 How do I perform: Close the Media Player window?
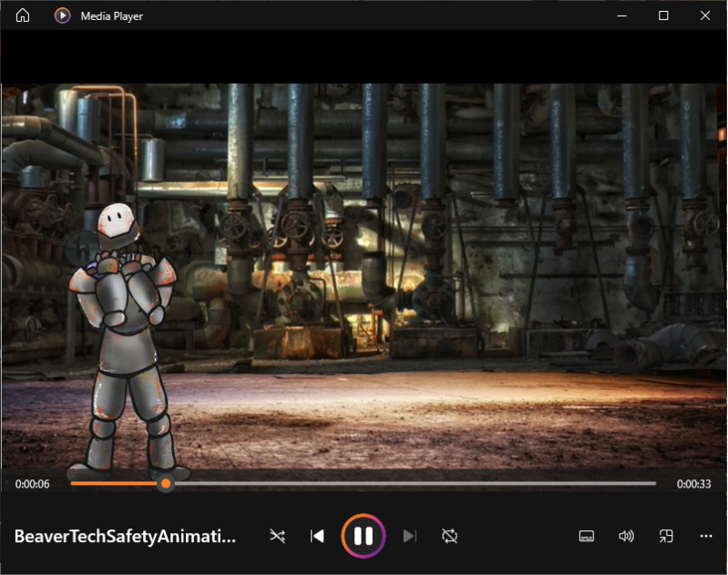[705, 15]
